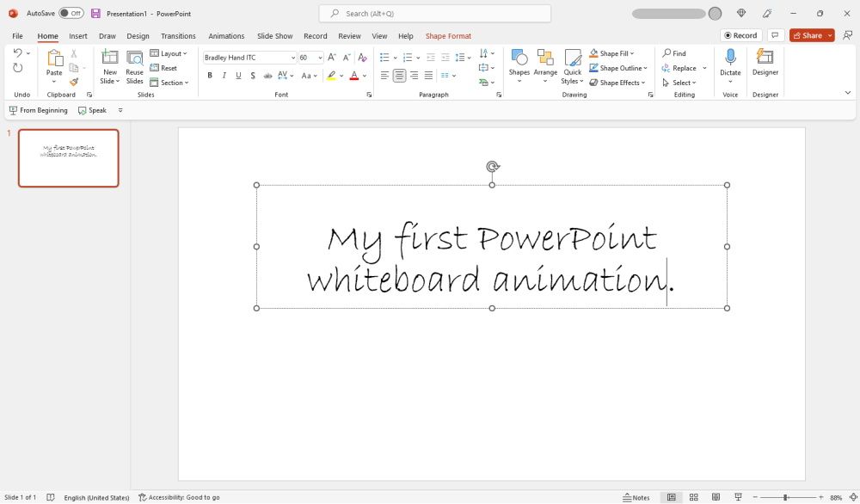The image size is (860, 504).
Task: Toggle underline formatting
Action: pos(237,76)
